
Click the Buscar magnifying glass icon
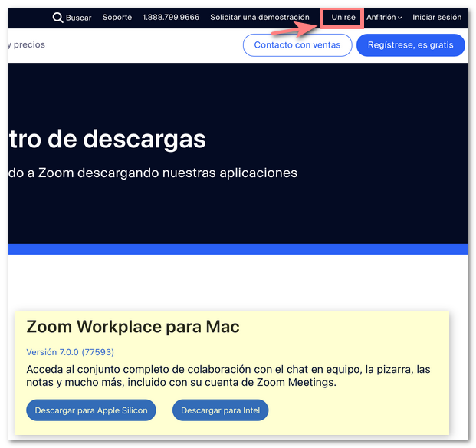[57, 18]
